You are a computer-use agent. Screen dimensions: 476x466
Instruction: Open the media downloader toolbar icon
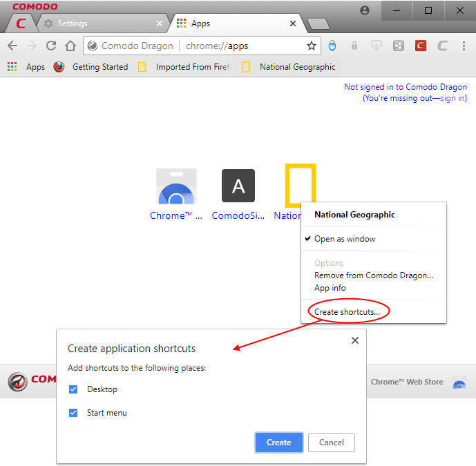point(376,46)
